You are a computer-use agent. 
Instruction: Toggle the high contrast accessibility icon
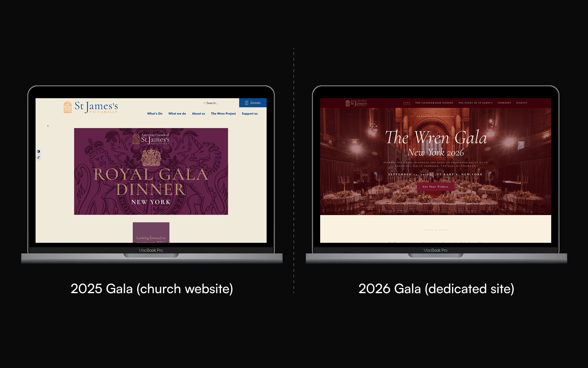point(38,152)
